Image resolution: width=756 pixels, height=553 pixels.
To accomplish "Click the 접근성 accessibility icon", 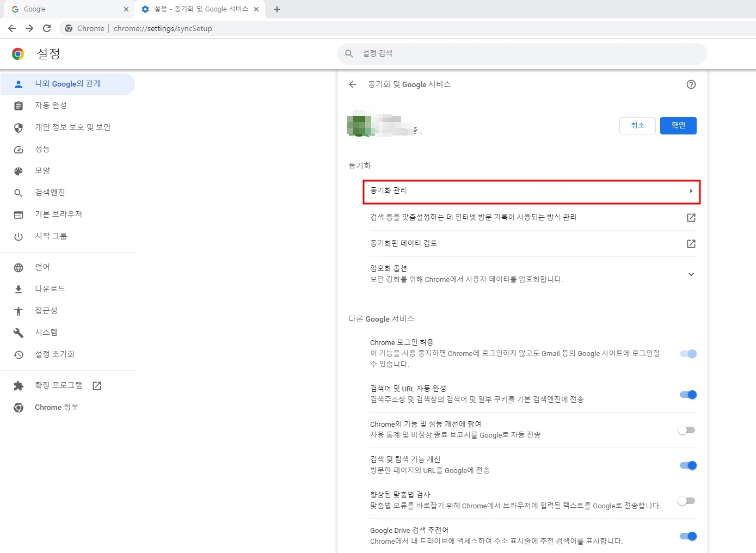I will tap(19, 311).
